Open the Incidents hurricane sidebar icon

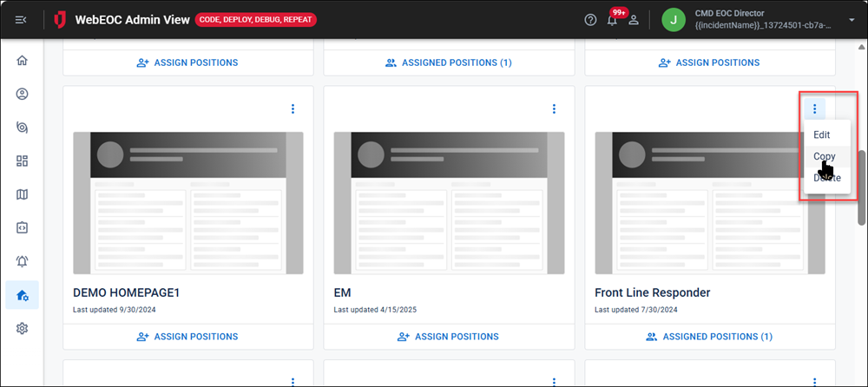(23, 128)
